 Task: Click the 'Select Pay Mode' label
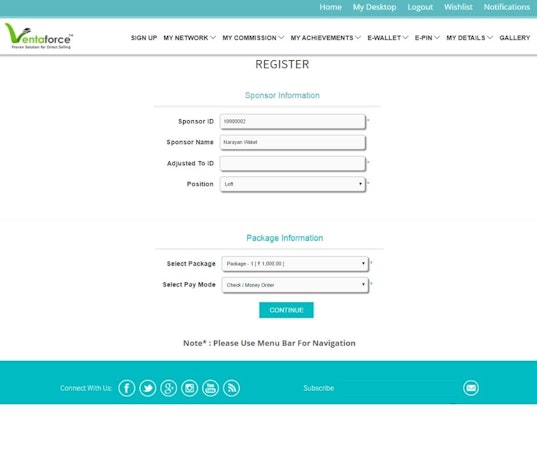[x=189, y=285]
